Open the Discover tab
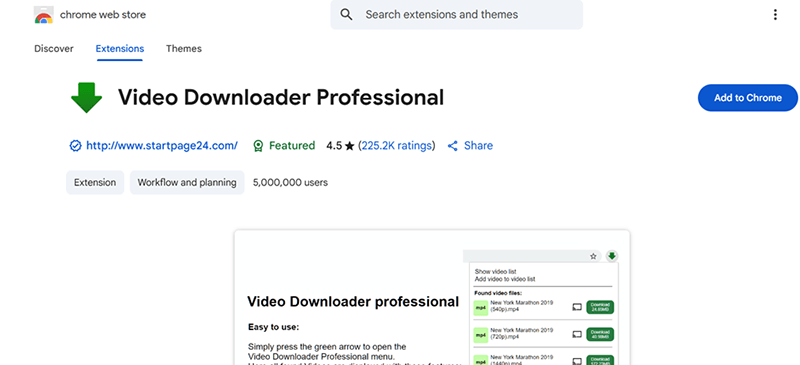Image resolution: width=800 pixels, height=365 pixels. (54, 48)
